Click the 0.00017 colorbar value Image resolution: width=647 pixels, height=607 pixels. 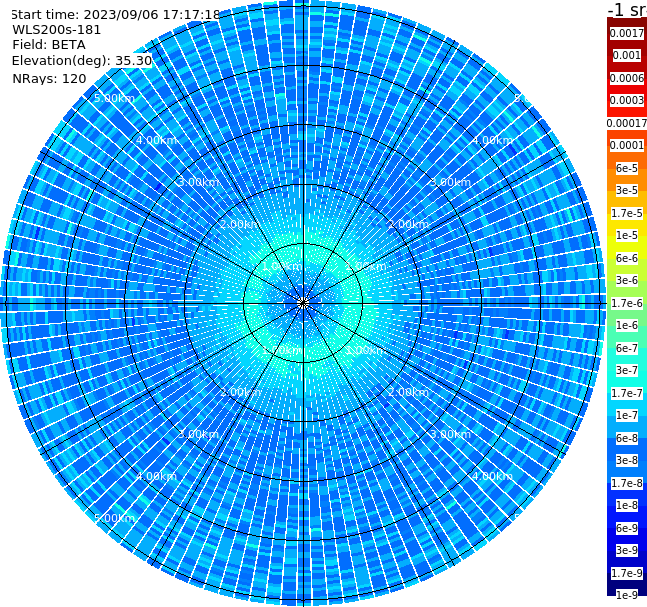[627, 123]
